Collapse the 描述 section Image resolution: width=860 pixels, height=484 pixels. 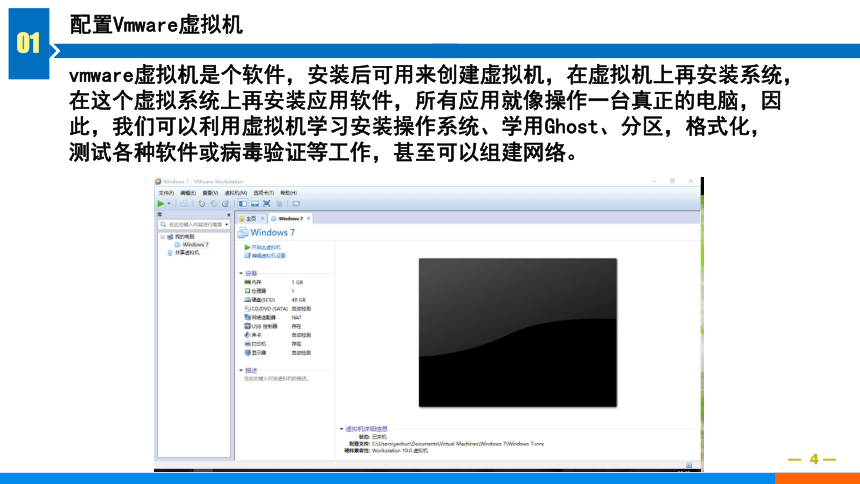click(x=241, y=370)
